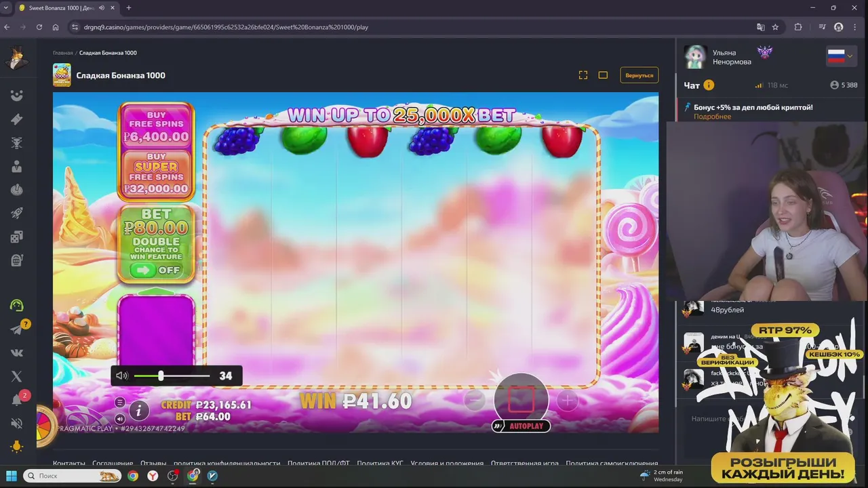The width and height of the screenshot is (868, 488).
Task: Open the Telegram icon in the sidebar
Action: (17, 329)
